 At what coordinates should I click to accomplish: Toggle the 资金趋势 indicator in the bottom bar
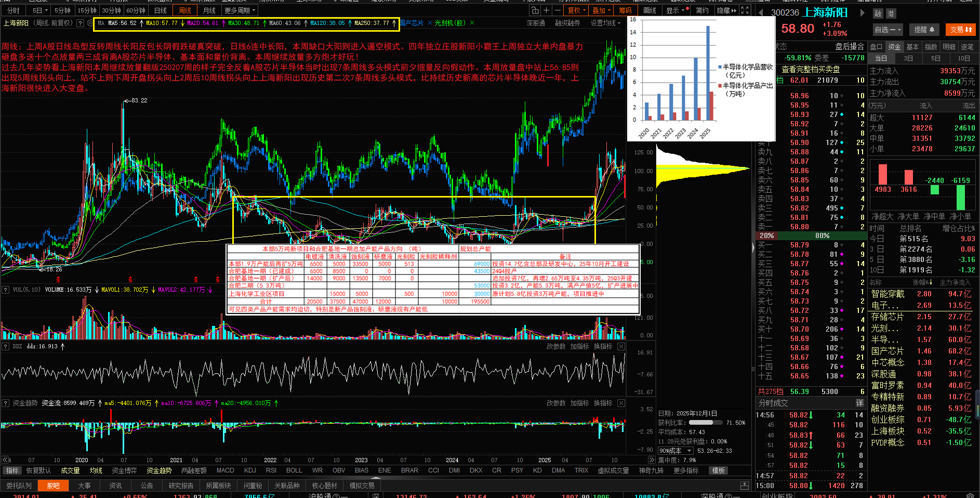159,470
